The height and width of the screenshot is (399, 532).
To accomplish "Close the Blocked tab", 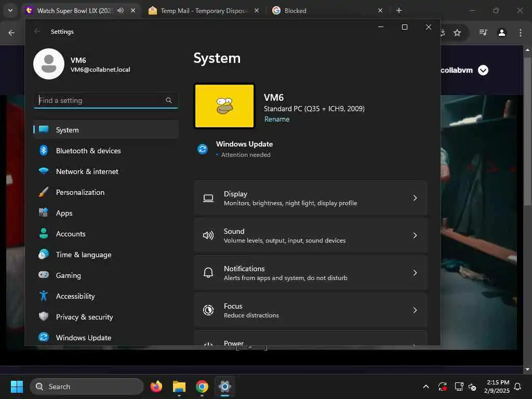I will pos(380,10).
